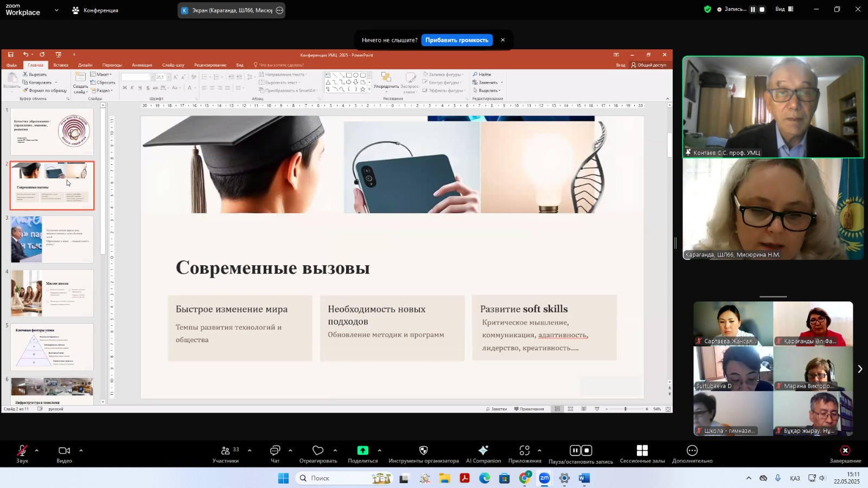Open the font size dropdown
The width and height of the screenshot is (868, 488).
(167, 76)
